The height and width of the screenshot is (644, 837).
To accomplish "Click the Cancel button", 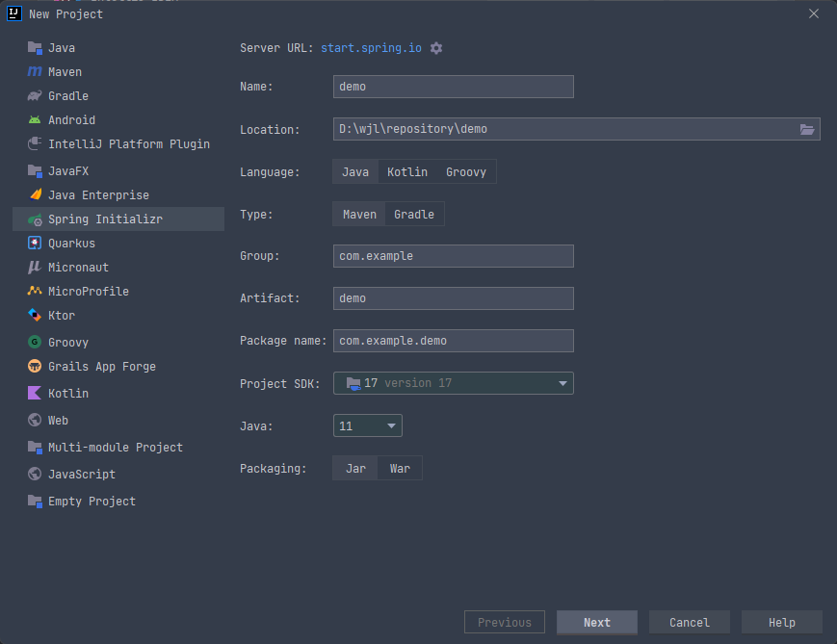I will click(x=689, y=622).
